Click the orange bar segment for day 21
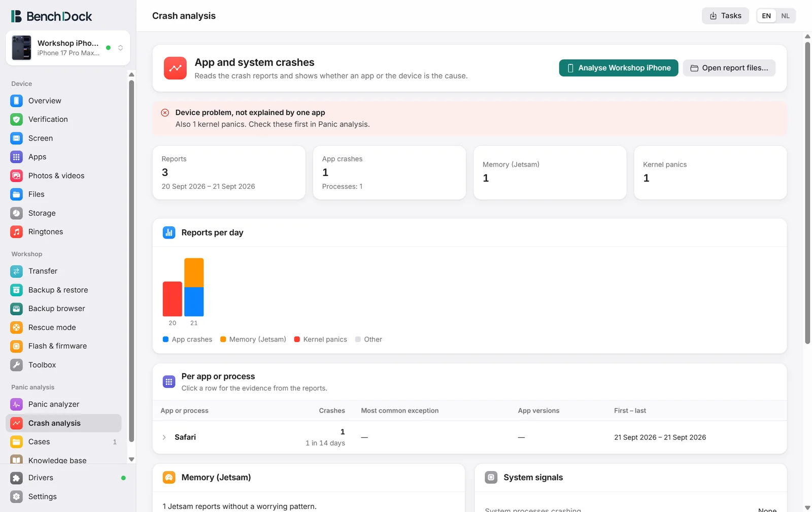This screenshot has height=512, width=812. pyautogui.click(x=194, y=272)
